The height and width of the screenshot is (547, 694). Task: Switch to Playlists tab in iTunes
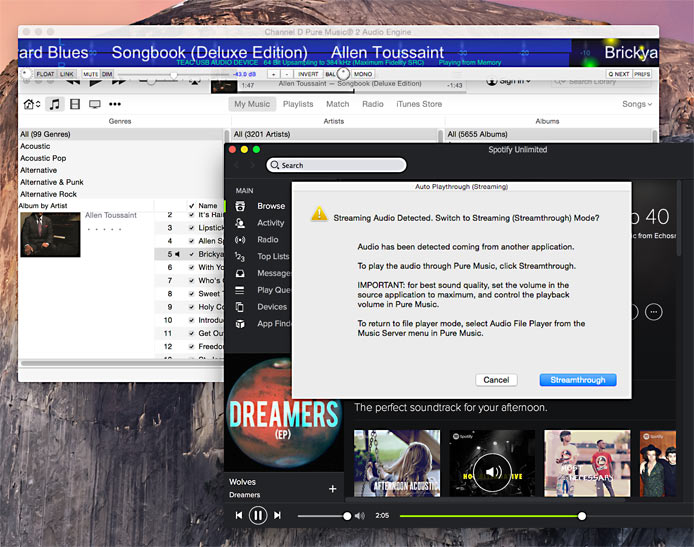click(x=298, y=104)
